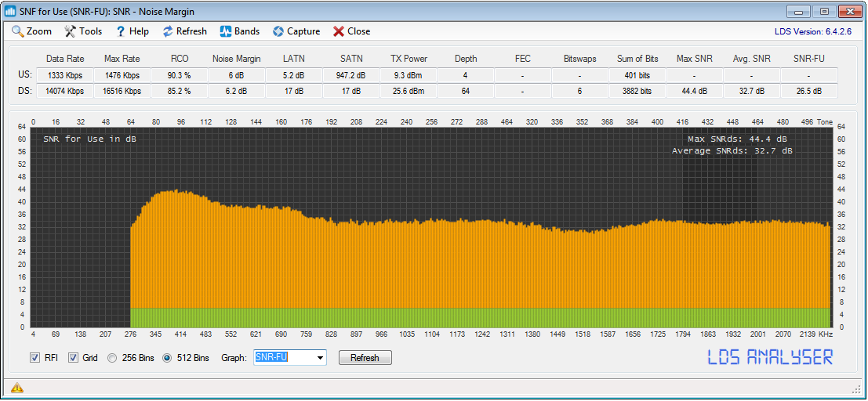
Task: Click the warning triangle in status bar
Action: point(16,388)
